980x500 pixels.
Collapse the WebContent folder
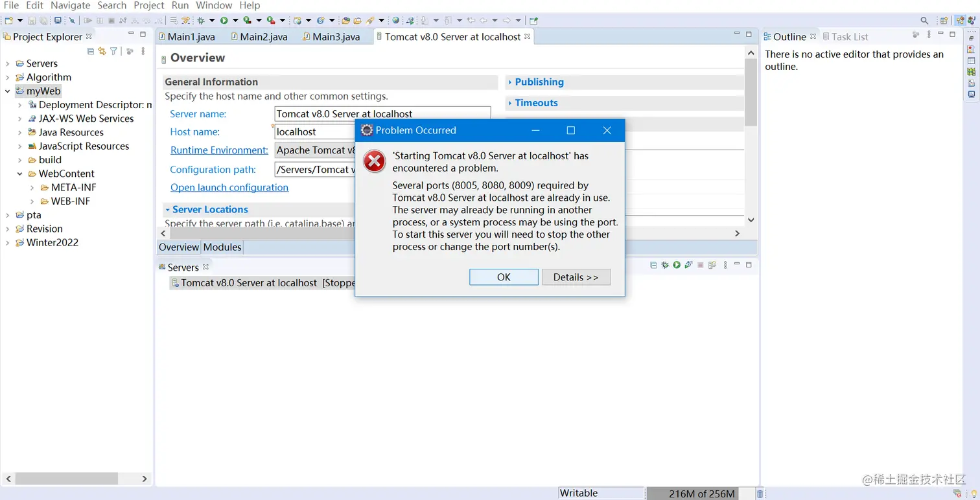[x=20, y=174]
